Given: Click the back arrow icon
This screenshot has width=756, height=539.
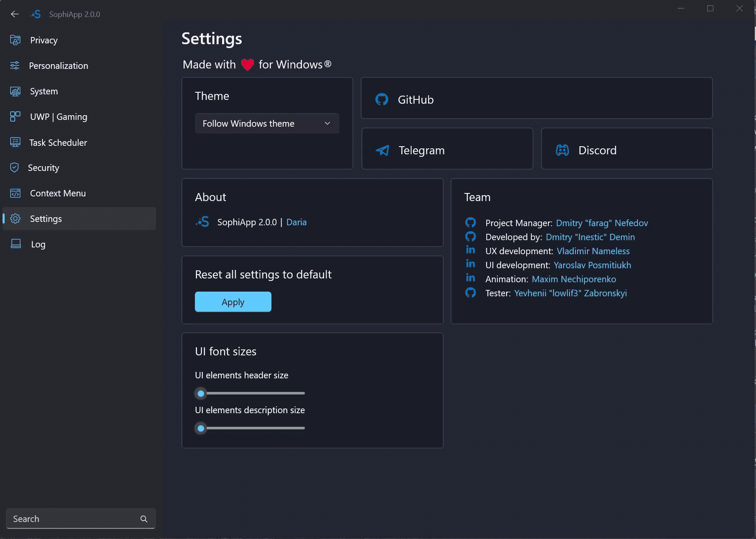Looking at the screenshot, I should pos(15,14).
